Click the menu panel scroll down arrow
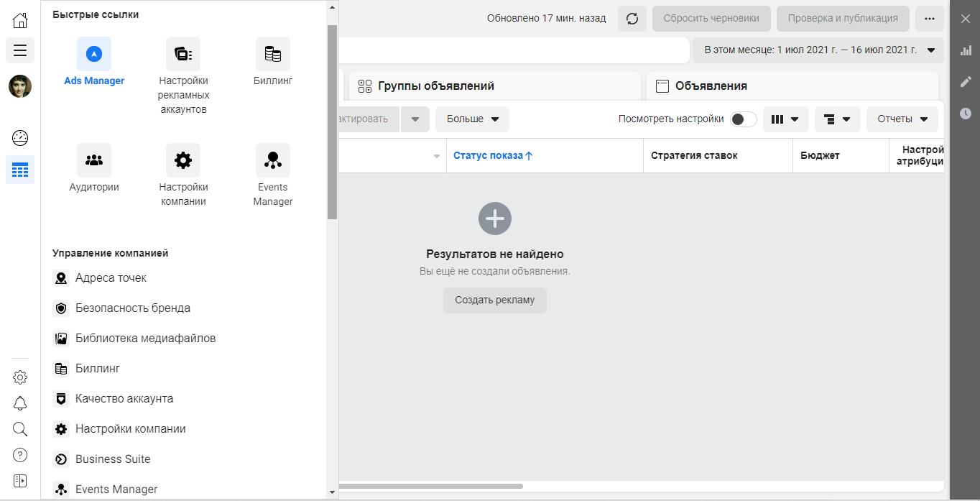Screen dimensions: 980x501 click(332, 493)
